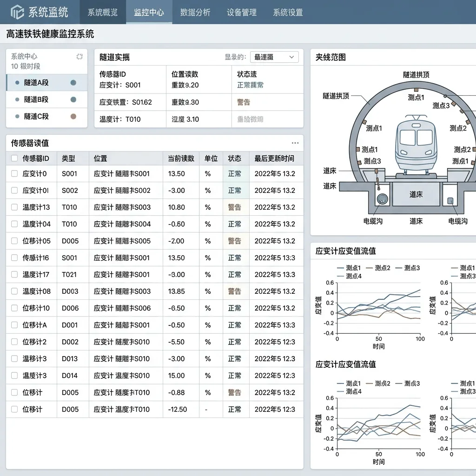
Task: Sort by 当前读数 column header
Action: click(x=181, y=159)
